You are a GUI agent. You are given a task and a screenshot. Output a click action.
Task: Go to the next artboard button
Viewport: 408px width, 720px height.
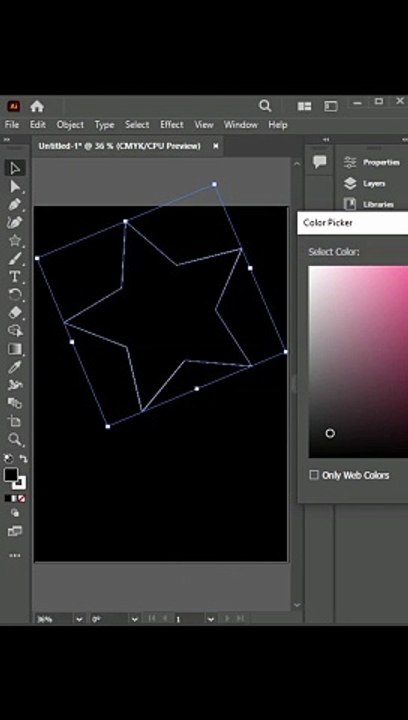[x=227, y=619]
